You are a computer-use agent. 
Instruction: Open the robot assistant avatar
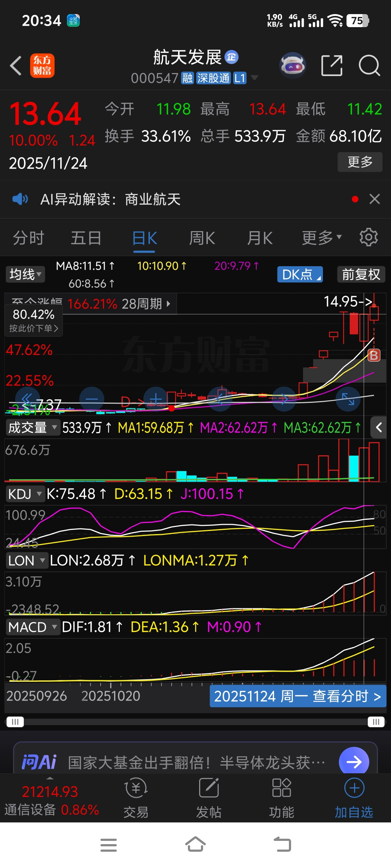coord(293,66)
